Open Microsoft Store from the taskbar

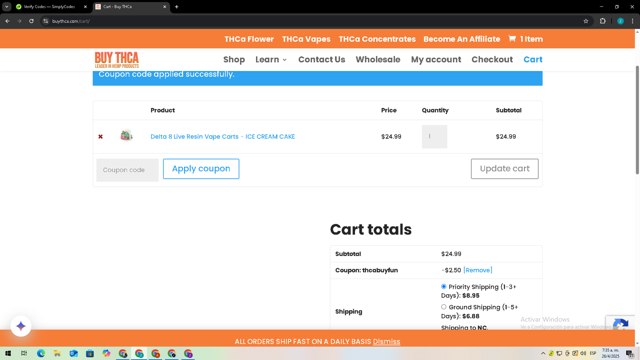pyautogui.click(x=90, y=353)
